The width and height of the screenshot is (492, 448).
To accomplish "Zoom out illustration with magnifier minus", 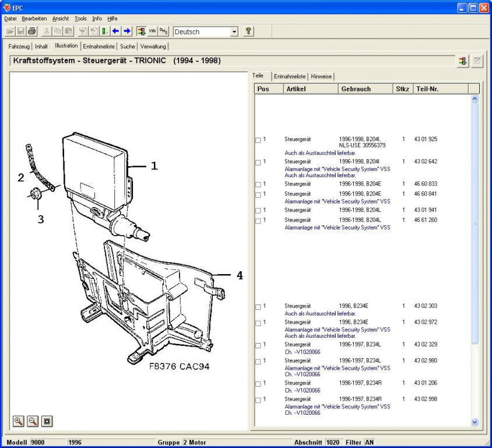I will coord(33,421).
